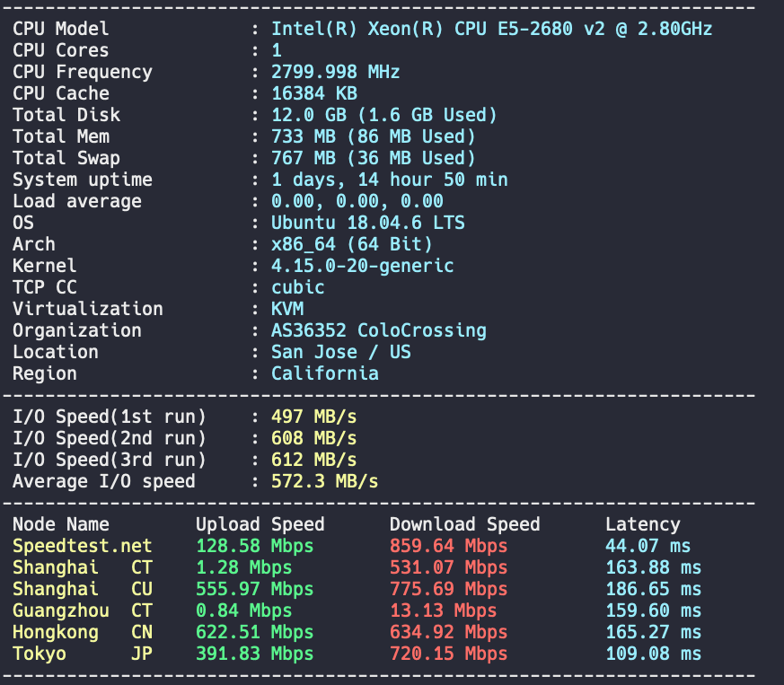784x685 pixels.
Task: Click the San Jose / US location
Action: coord(341,352)
